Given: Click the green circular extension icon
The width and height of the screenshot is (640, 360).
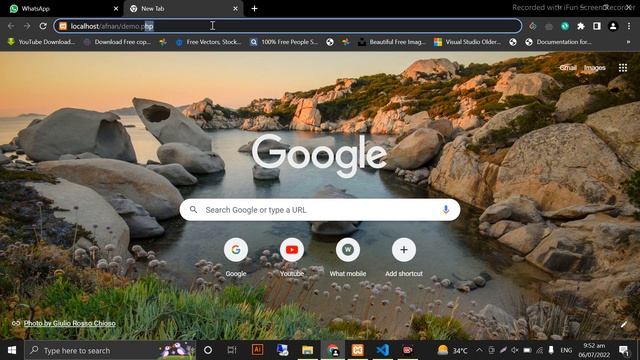Looking at the screenshot, I should [x=565, y=26].
